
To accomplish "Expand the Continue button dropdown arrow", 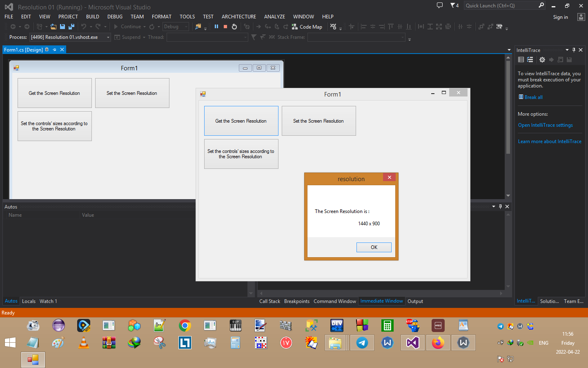I will (x=145, y=27).
